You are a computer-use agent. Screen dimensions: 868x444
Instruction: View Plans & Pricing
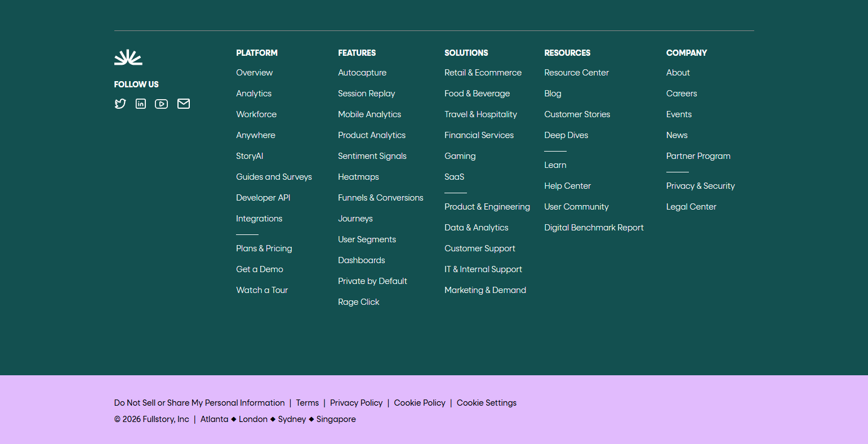click(264, 248)
